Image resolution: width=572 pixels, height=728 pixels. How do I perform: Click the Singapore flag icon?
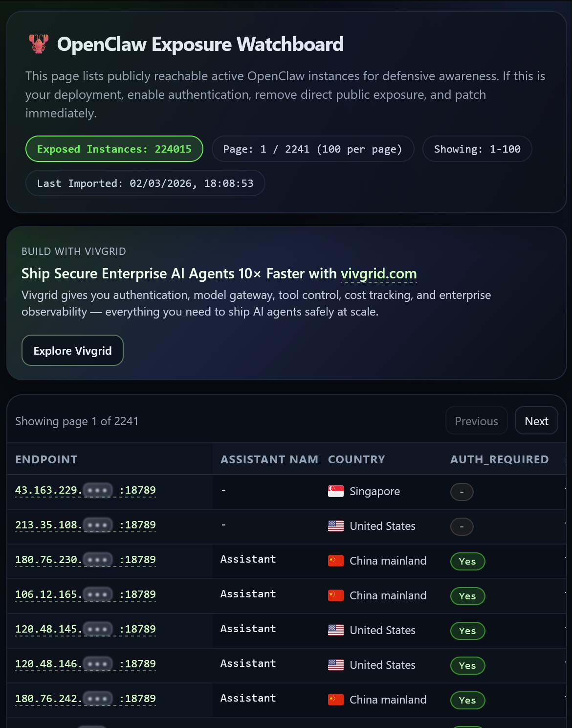click(335, 491)
